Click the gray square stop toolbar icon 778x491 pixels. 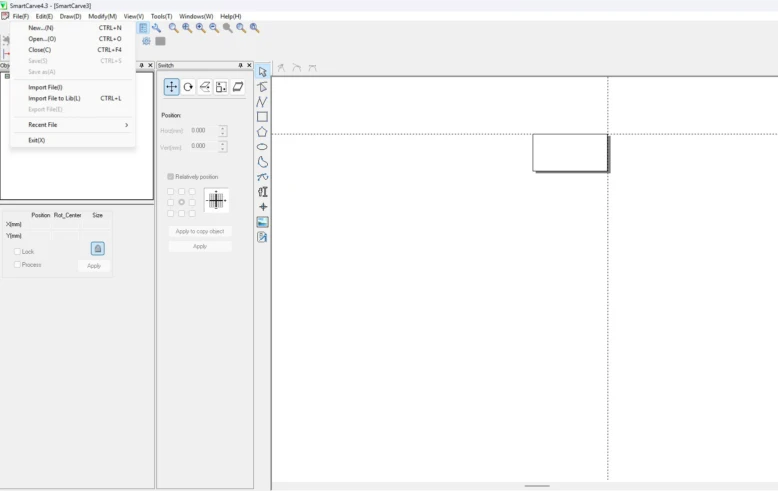160,41
